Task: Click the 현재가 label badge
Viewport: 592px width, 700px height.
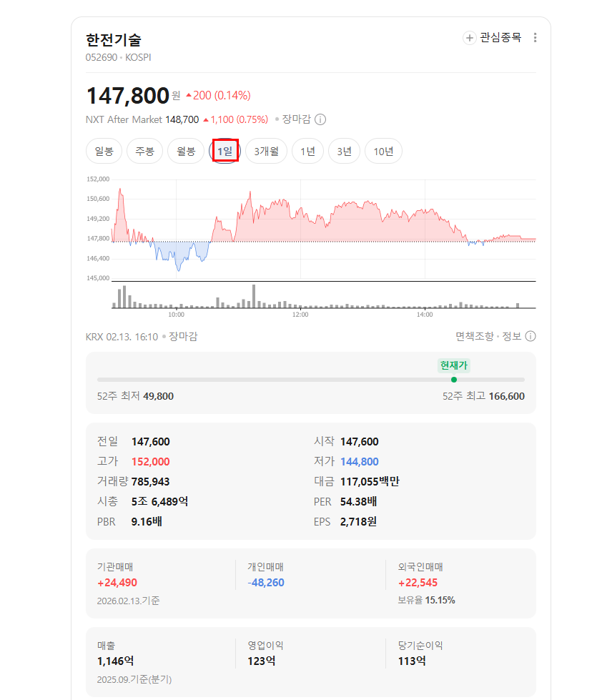Action: tap(454, 365)
